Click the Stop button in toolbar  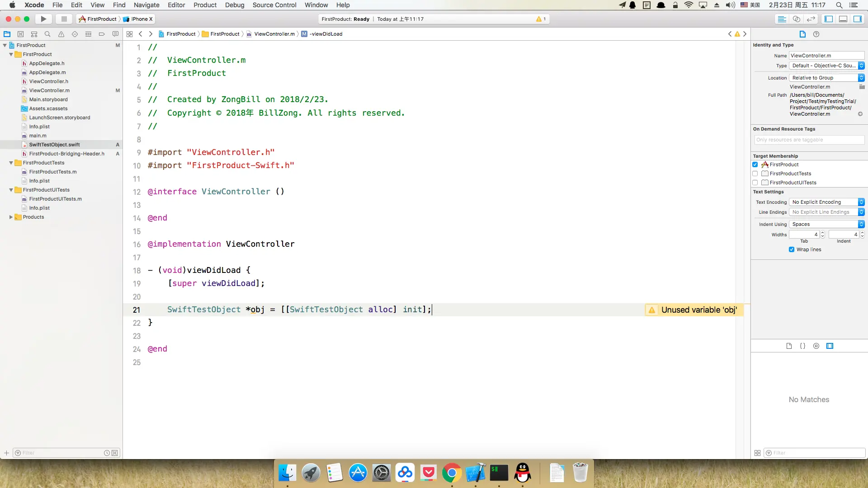point(64,19)
